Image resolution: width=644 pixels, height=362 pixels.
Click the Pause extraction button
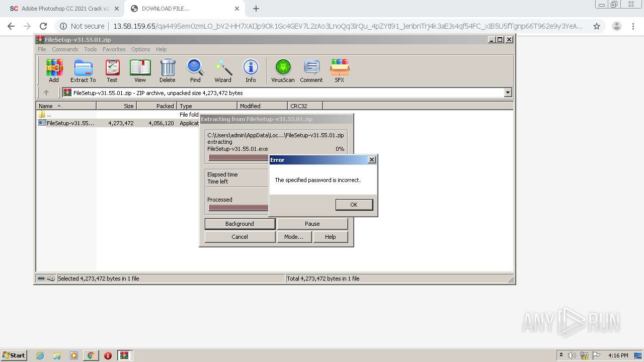coord(312,224)
